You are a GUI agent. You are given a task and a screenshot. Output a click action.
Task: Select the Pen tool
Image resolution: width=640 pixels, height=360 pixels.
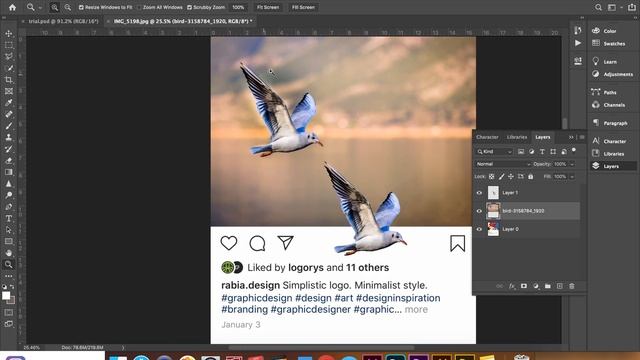(9, 207)
